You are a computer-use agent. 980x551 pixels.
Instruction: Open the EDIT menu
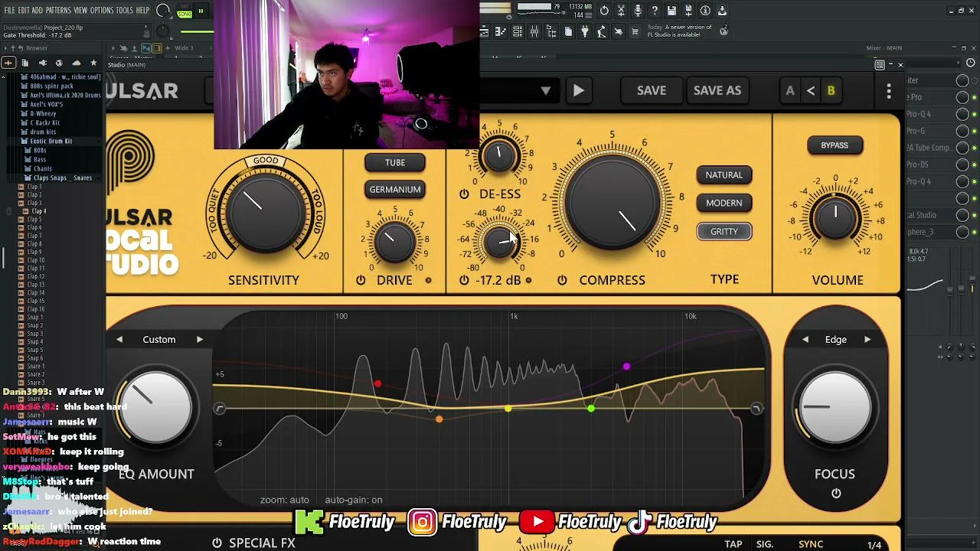[x=24, y=11]
